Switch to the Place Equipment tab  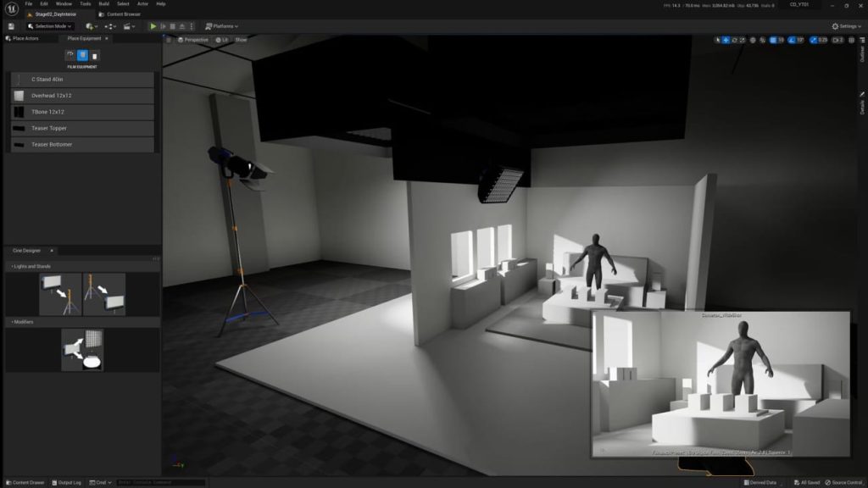point(85,38)
